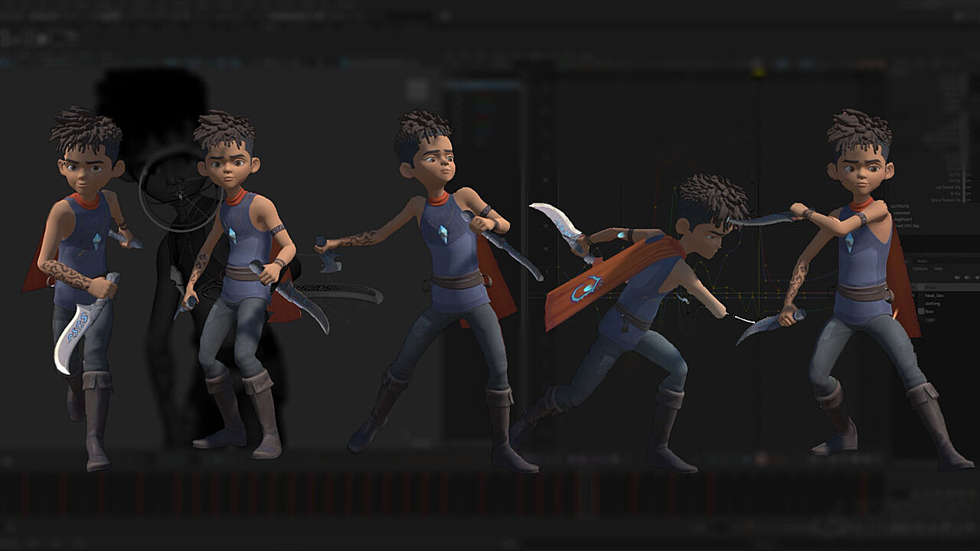Click the degPsor1 output entry

coord(902,218)
